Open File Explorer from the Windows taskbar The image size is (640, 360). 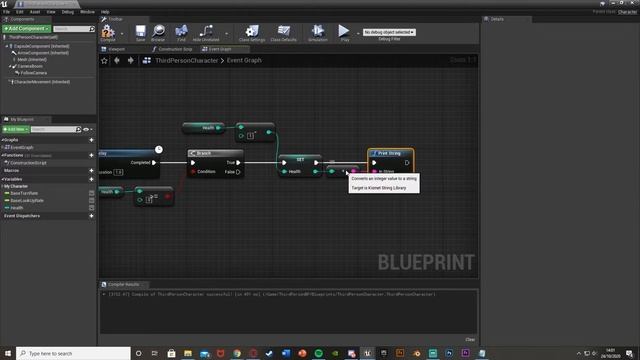point(188,353)
